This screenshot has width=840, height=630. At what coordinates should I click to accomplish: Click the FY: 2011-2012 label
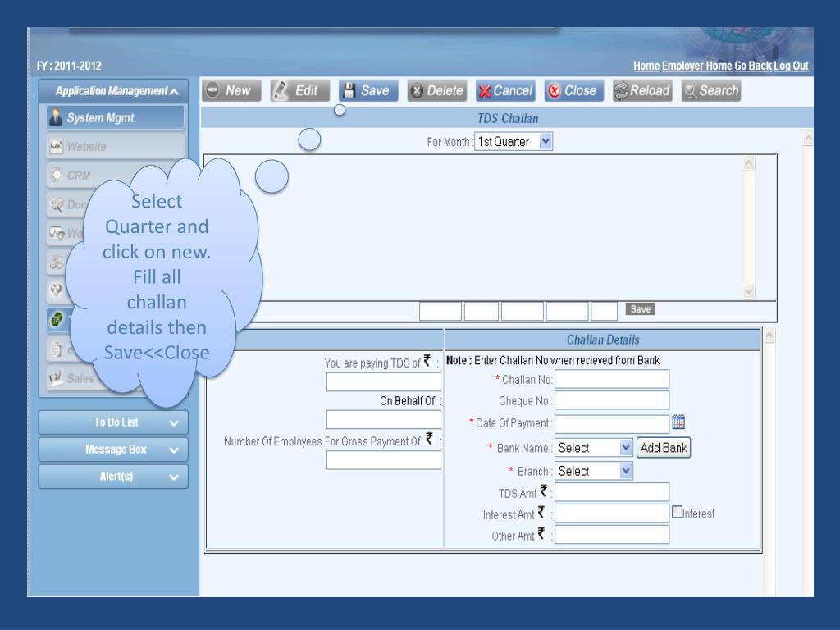[69, 66]
